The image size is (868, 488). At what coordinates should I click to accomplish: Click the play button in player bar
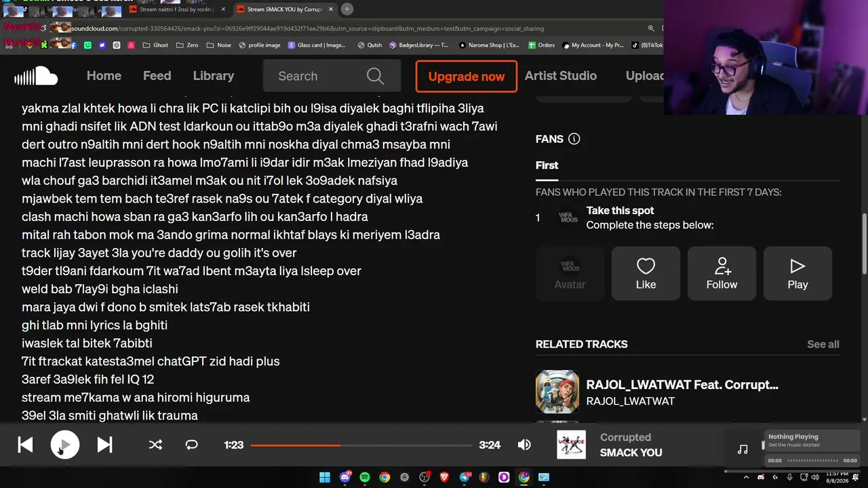point(65,445)
